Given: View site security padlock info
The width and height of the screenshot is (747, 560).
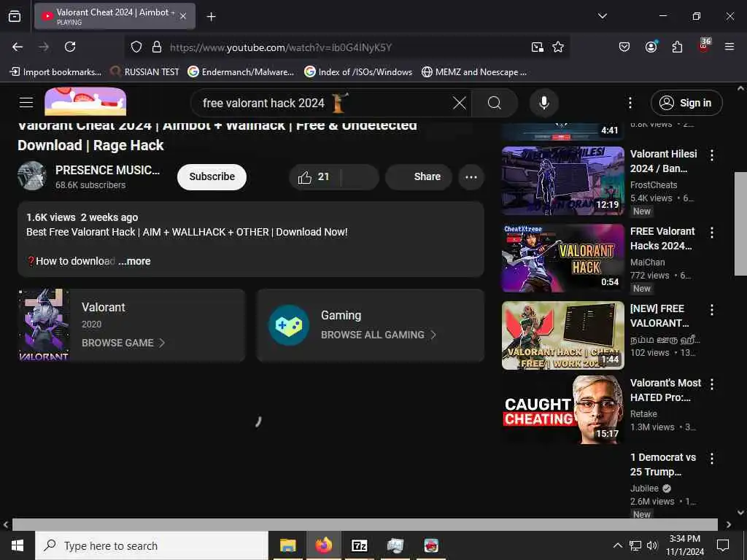Looking at the screenshot, I should 157,47.
